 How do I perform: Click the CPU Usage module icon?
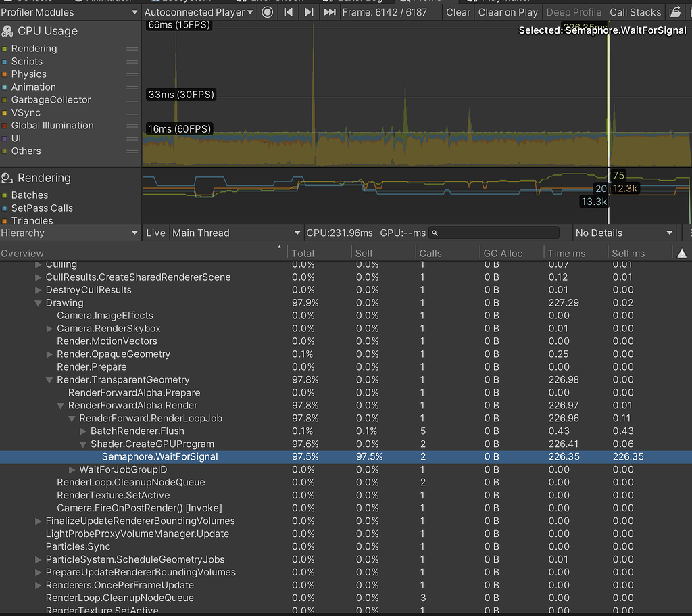click(x=8, y=31)
